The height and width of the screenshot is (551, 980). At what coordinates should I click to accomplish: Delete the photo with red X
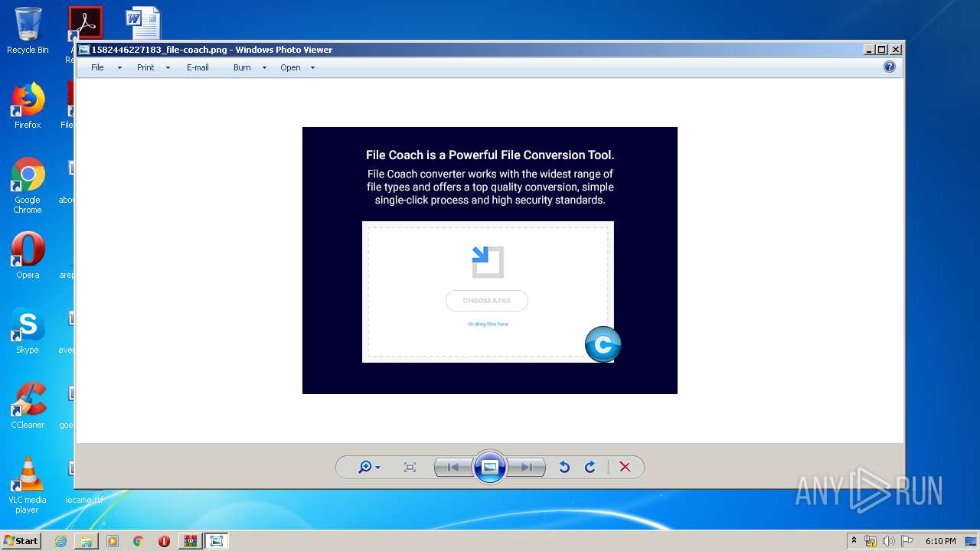point(625,467)
